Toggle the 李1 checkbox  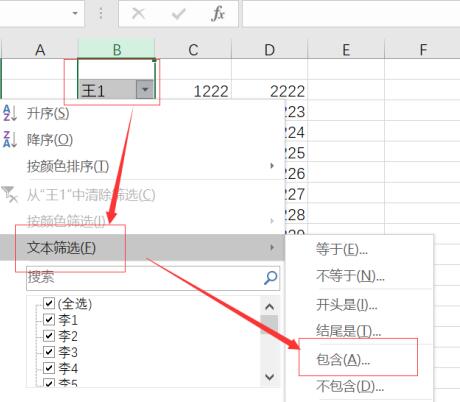click(49, 320)
